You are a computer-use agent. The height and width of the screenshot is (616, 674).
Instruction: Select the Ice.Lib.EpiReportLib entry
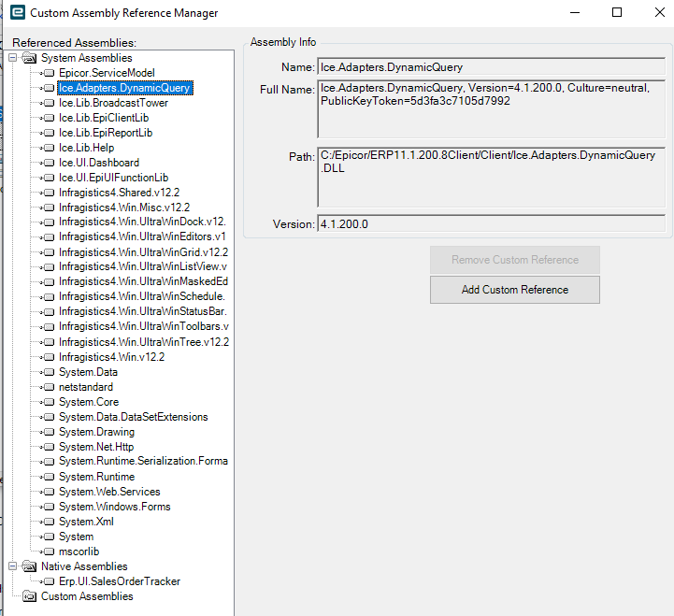pos(106,133)
